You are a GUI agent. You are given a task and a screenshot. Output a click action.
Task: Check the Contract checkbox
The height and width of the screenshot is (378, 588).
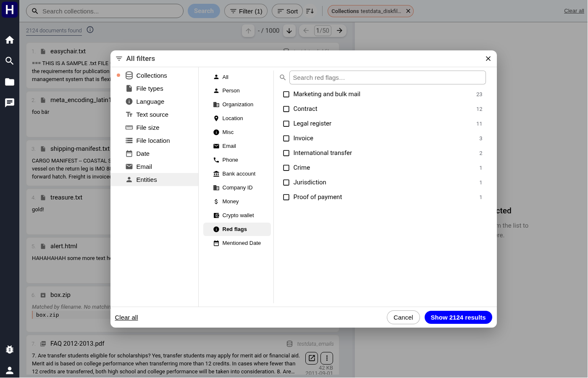pos(286,109)
